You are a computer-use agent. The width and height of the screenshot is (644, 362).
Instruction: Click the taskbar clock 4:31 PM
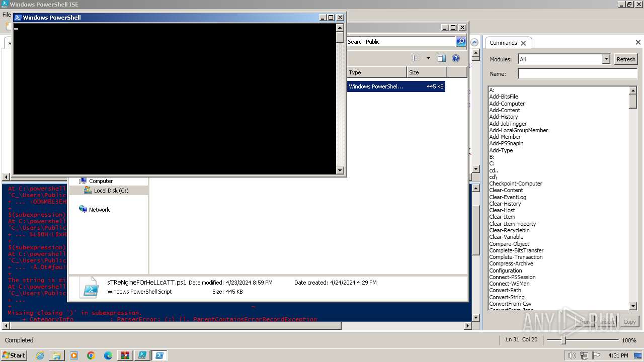(x=618, y=355)
